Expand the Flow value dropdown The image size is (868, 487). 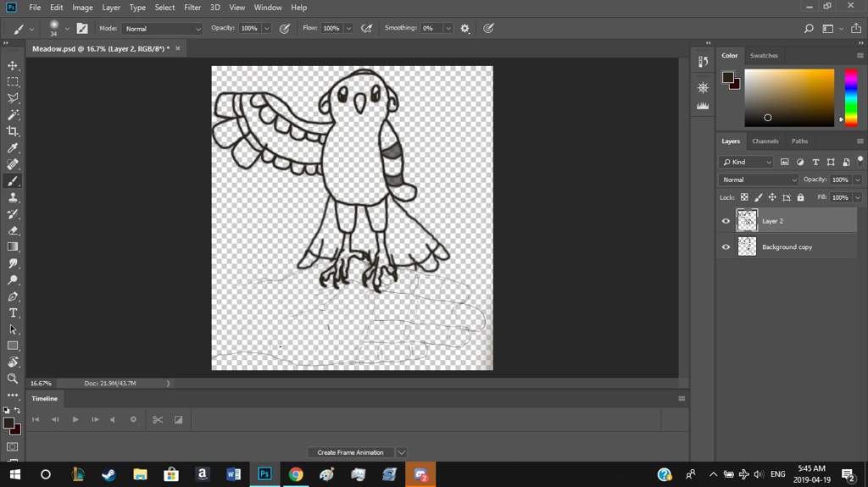click(348, 28)
